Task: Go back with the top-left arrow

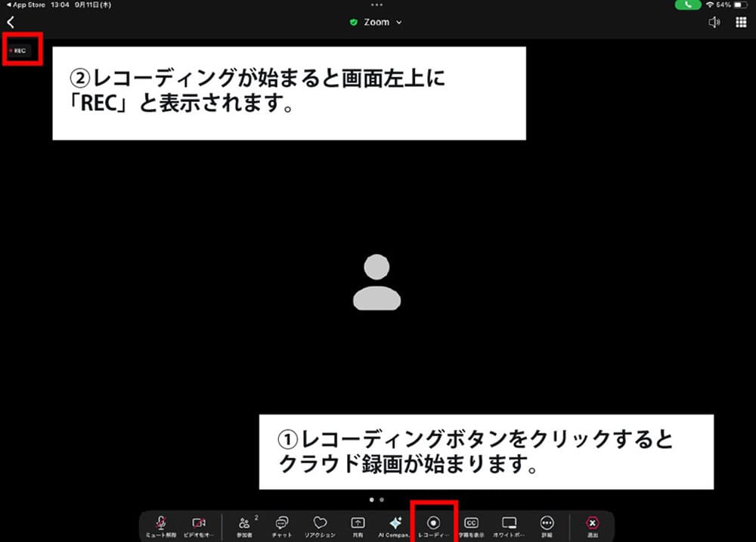Action: pos(11,22)
